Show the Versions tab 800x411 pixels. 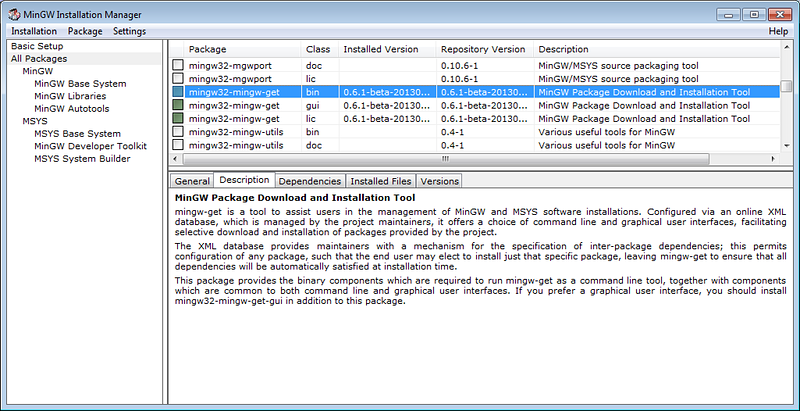pos(439,181)
